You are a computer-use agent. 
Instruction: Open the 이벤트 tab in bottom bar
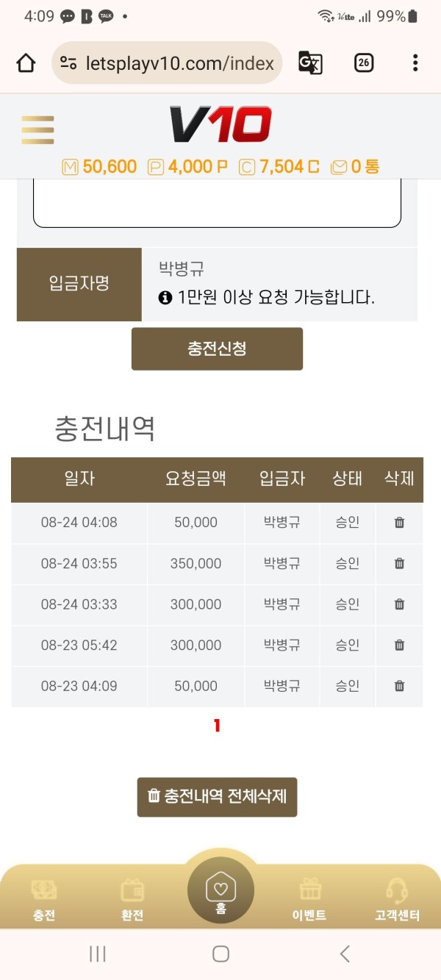pyautogui.click(x=309, y=901)
